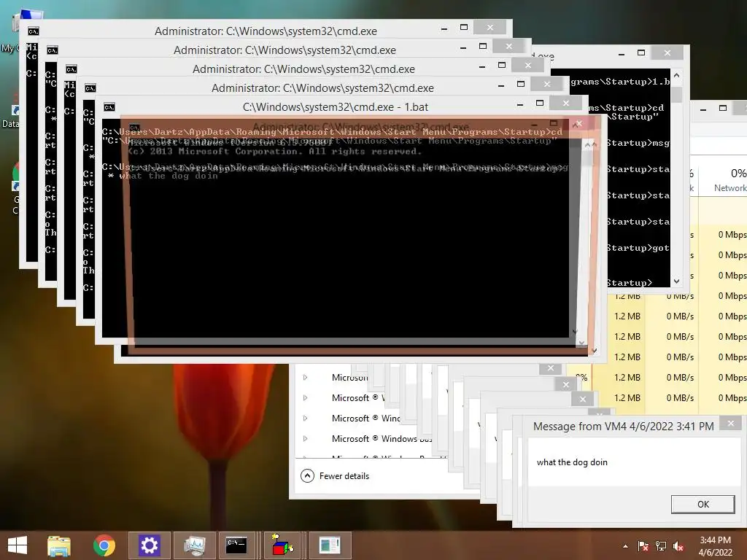Maximize the cmd.exe - 1.bat window
The image size is (747, 560).
tap(540, 103)
